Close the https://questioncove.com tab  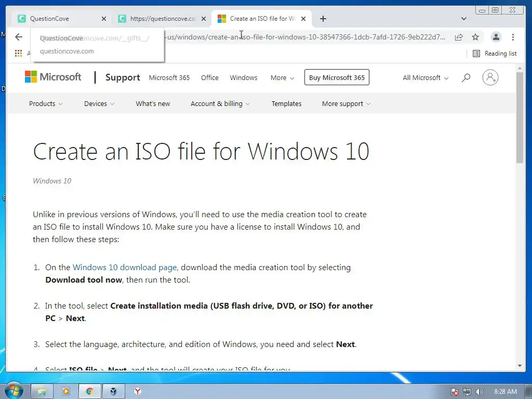click(x=204, y=19)
